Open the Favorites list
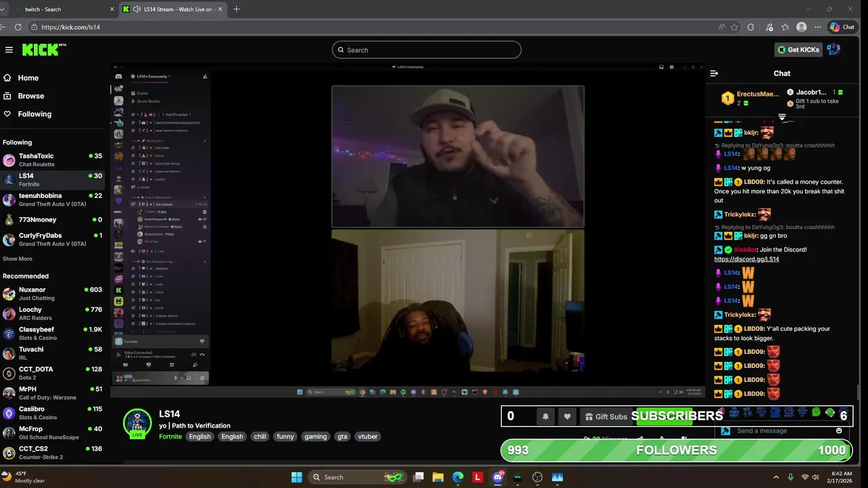This screenshot has width=868, height=488. tap(785, 27)
